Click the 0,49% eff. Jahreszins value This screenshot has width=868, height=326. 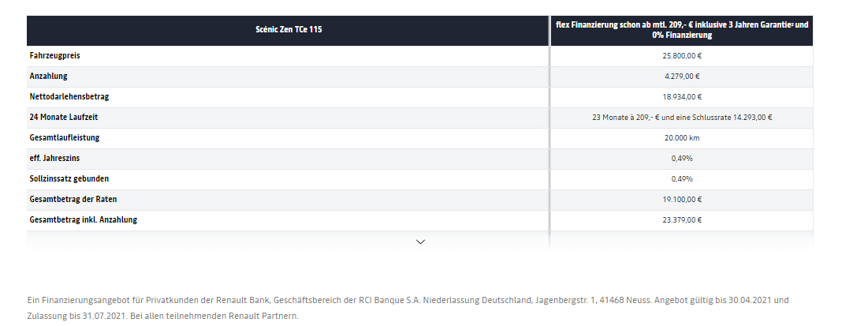coord(681,159)
